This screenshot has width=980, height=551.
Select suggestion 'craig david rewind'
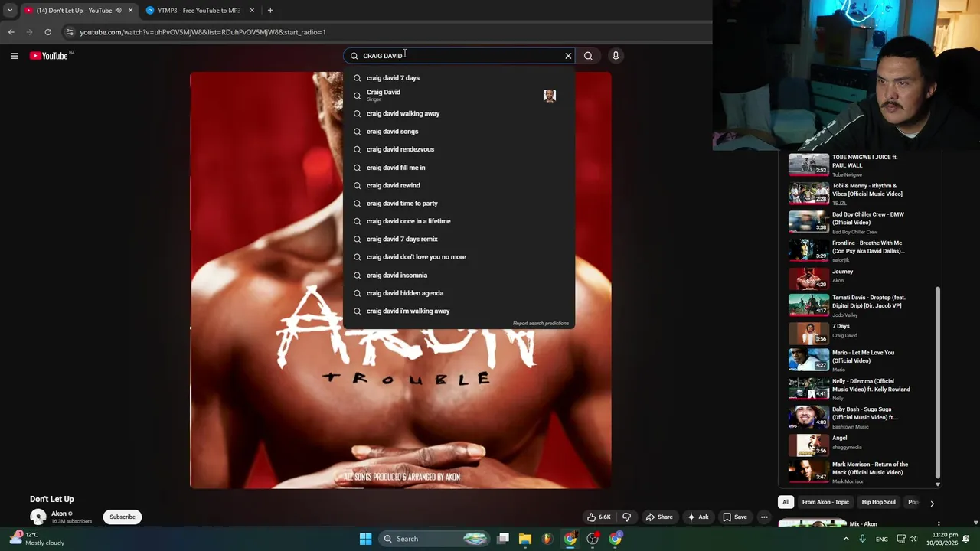point(459,185)
